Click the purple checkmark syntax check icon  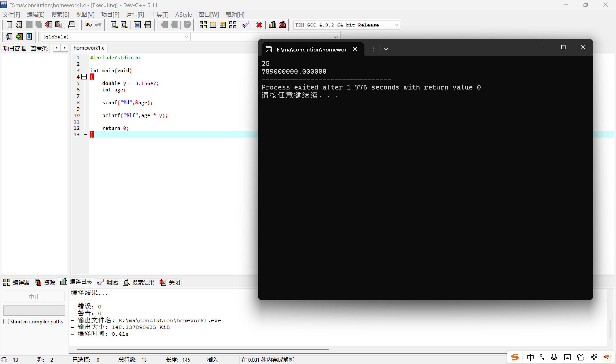[x=246, y=25]
